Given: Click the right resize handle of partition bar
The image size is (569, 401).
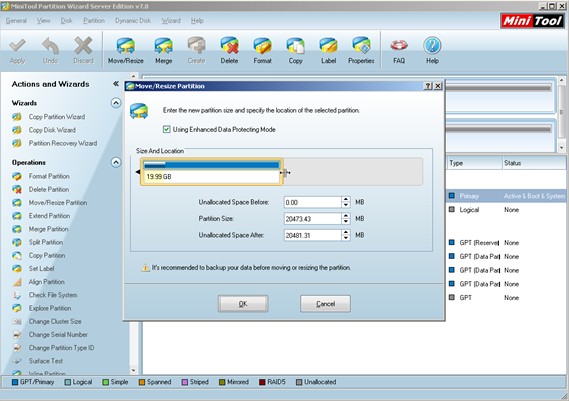Looking at the screenshot, I should click(285, 173).
